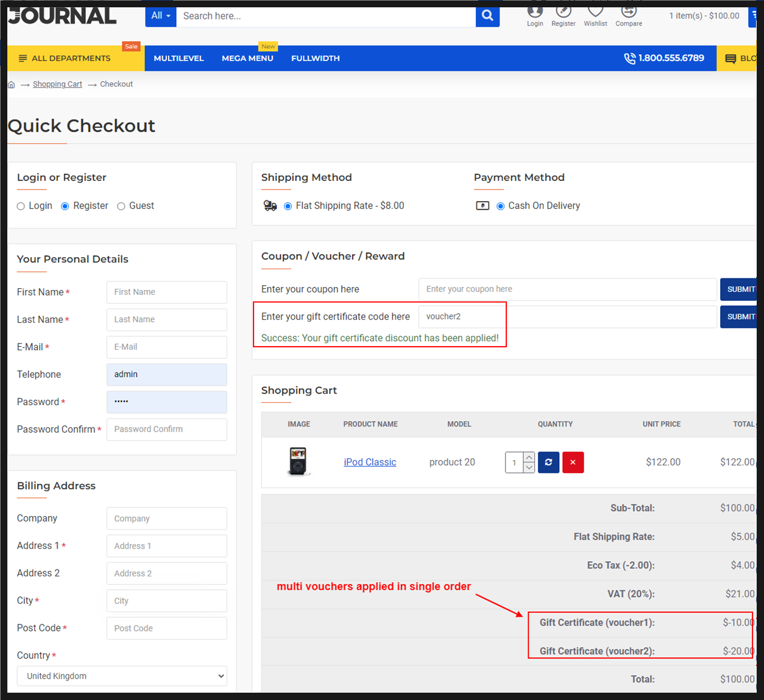
Task: Open the iPod Classic product link
Action: (370, 462)
